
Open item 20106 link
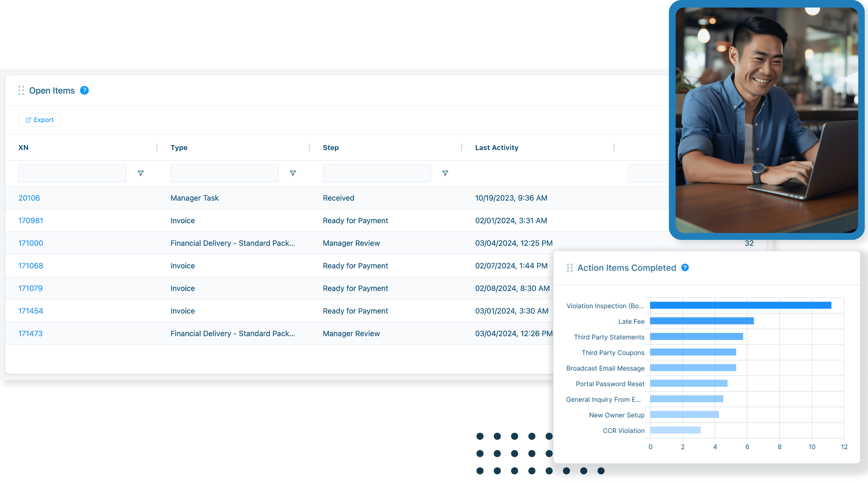click(x=29, y=198)
